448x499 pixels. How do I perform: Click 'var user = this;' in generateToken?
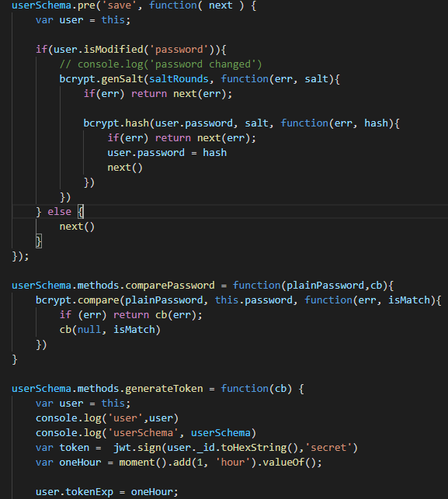click(83, 404)
